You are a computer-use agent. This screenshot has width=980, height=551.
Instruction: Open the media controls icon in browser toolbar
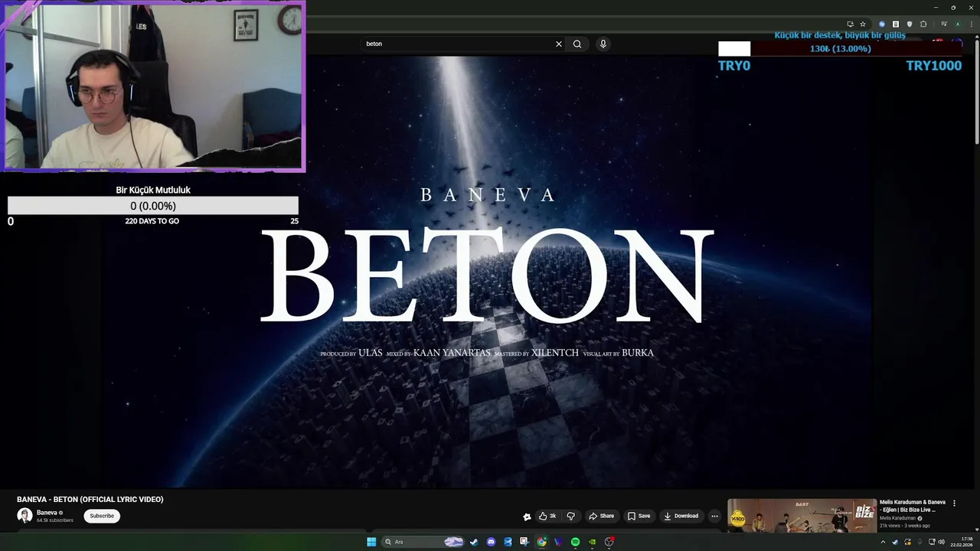tap(944, 24)
